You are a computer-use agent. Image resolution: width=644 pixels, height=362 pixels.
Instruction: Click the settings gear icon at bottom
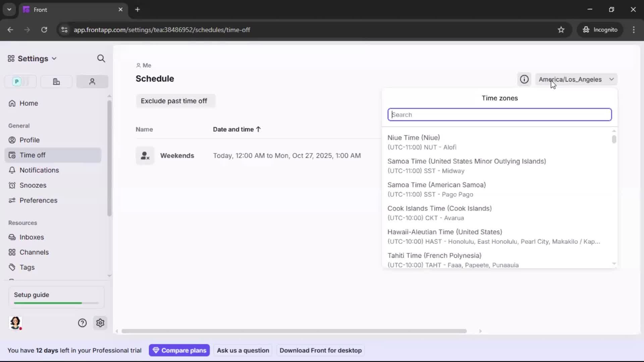click(x=100, y=323)
